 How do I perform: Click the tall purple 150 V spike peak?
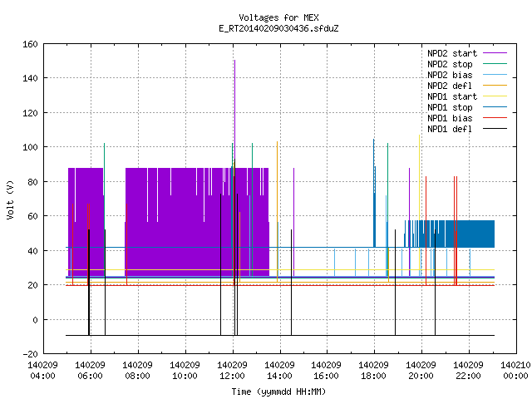(x=234, y=61)
